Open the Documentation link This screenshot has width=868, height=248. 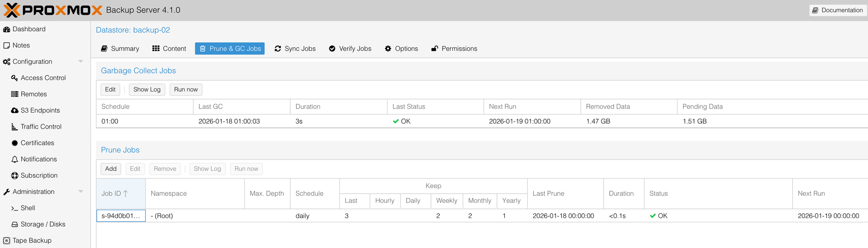point(838,10)
